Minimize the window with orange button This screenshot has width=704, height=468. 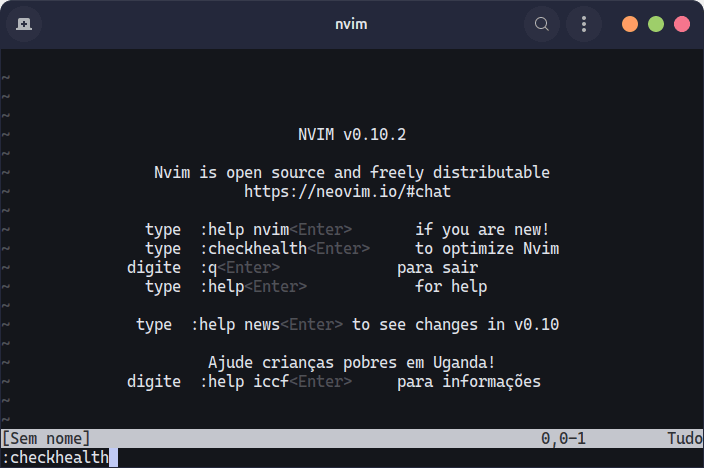click(x=629, y=24)
